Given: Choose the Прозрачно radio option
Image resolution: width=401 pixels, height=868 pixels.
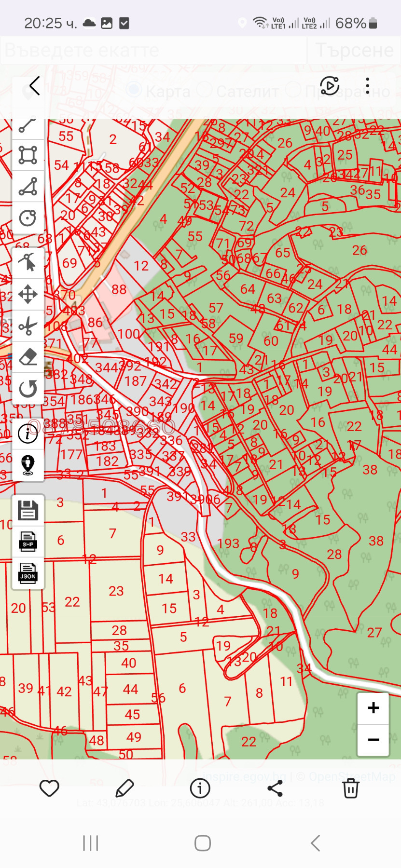Looking at the screenshot, I should coord(293,90).
